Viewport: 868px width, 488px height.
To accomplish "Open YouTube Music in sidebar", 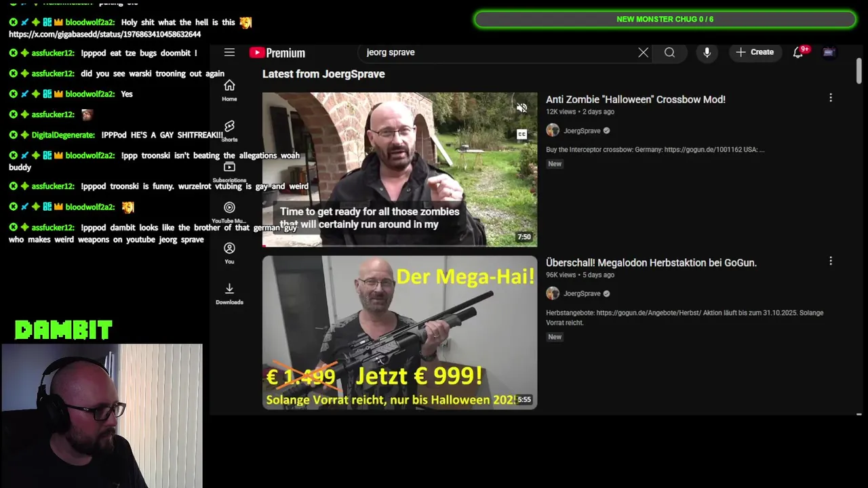I will 229,213.
